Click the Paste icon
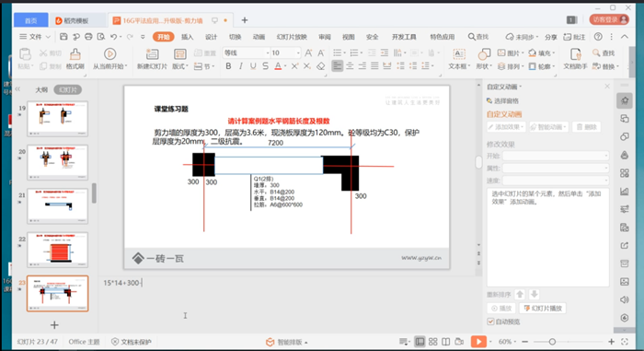The image size is (644, 351). pos(25,54)
